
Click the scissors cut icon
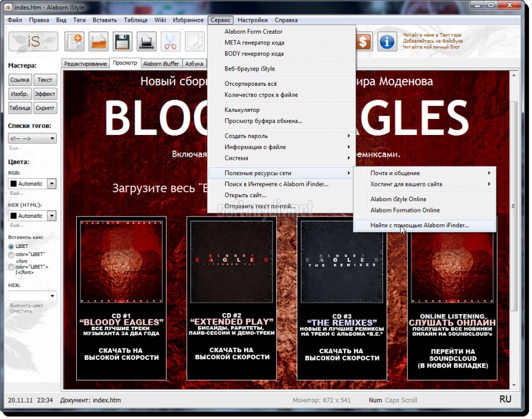click(170, 41)
